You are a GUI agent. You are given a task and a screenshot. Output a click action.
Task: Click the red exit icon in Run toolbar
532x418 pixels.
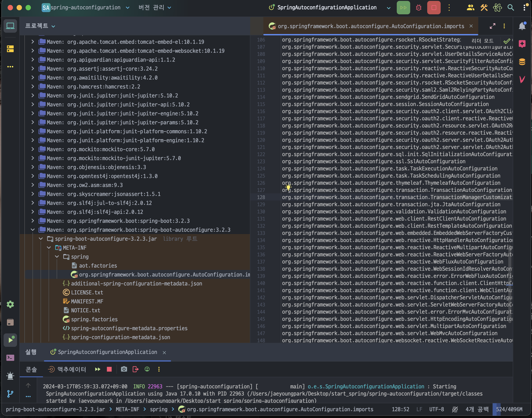[x=135, y=369]
